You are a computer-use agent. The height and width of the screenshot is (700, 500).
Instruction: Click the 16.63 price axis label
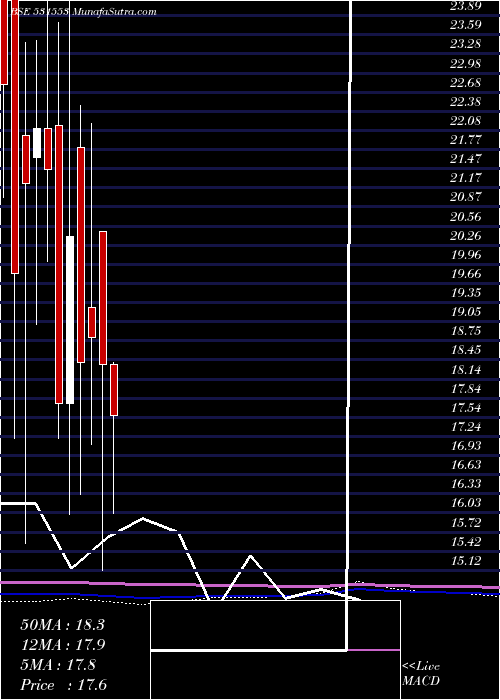tap(465, 465)
